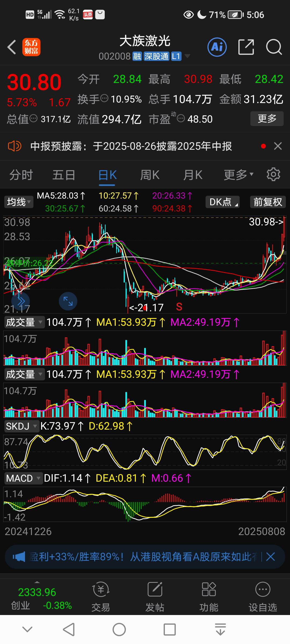Tap the 跌停价:26.22 label

click(x=29, y=263)
